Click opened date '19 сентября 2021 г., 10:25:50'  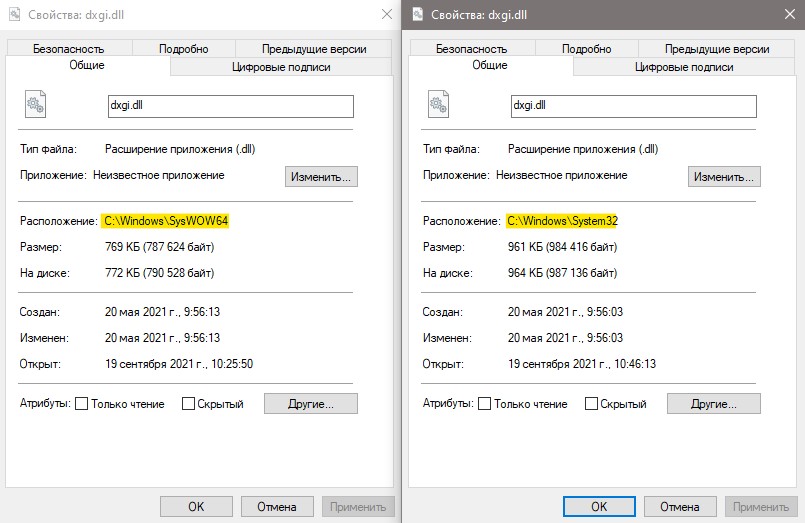179,364
